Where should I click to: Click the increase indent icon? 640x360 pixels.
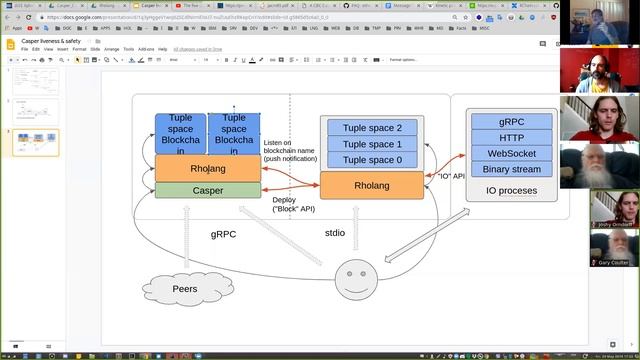[x=354, y=60]
